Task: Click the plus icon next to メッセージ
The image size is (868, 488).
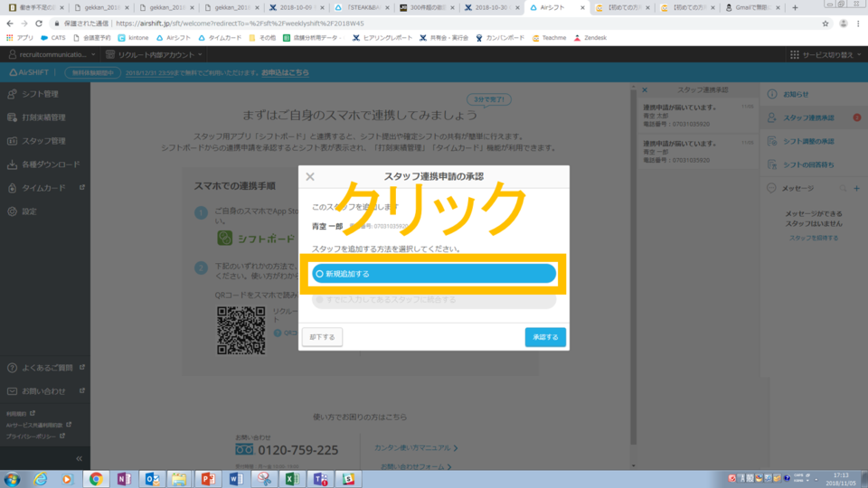Action: [855, 188]
